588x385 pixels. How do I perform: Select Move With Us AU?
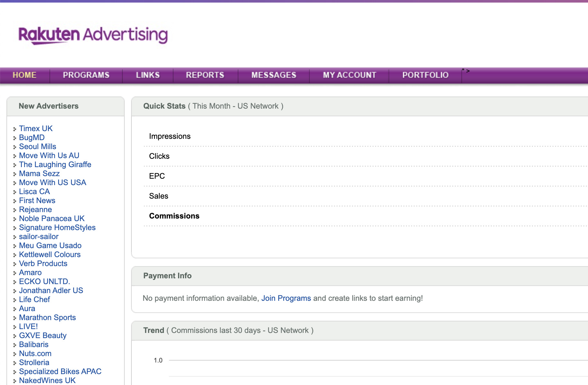49,156
